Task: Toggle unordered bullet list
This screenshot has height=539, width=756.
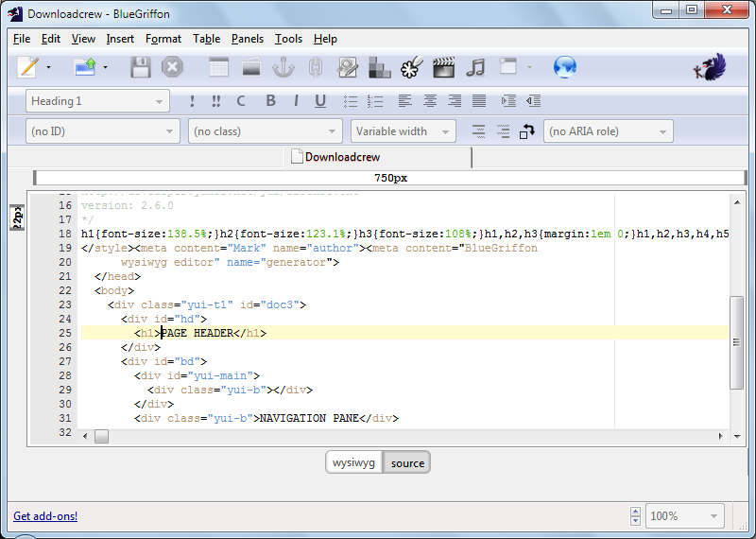Action: [x=351, y=101]
